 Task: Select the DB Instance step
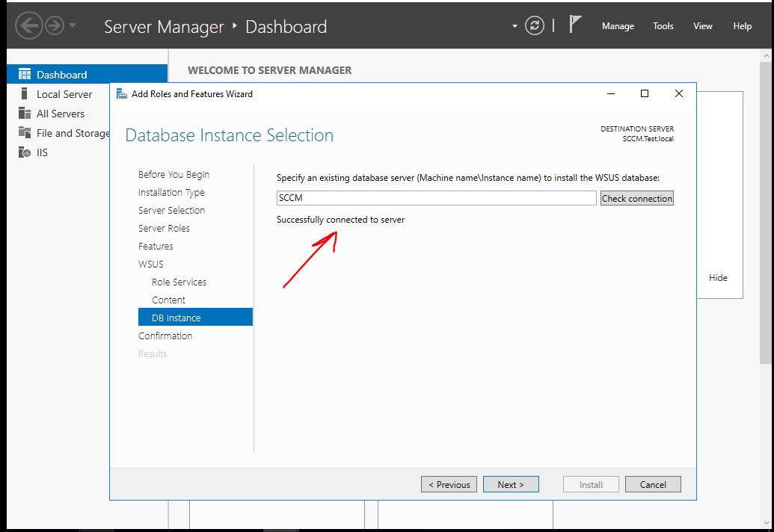tap(195, 317)
